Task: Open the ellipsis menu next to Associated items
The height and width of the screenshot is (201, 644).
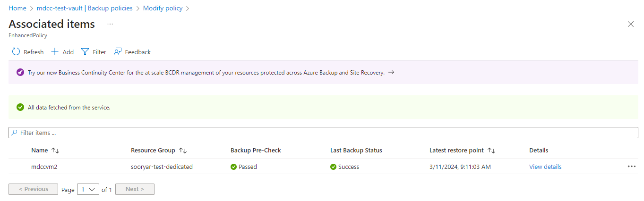Action: (x=110, y=24)
